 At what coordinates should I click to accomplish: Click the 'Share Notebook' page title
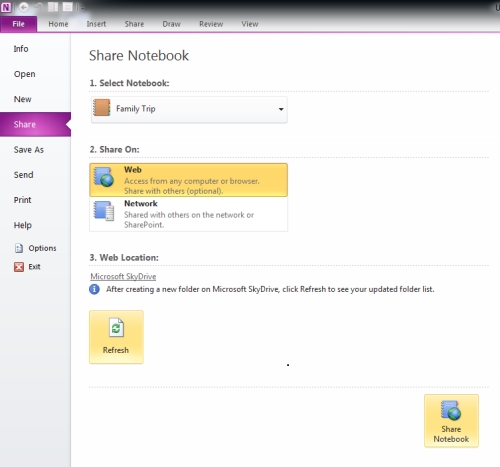[x=139, y=55]
